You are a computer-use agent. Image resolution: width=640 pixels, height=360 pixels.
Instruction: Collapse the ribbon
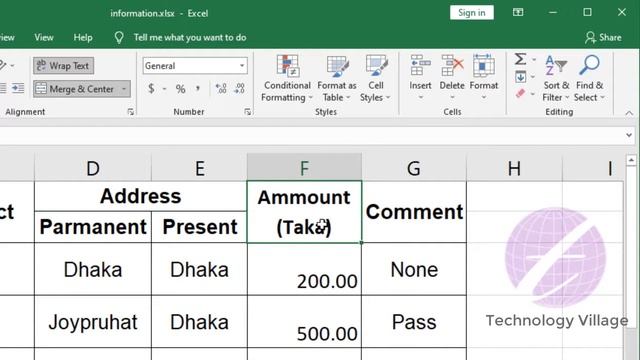[x=629, y=113]
